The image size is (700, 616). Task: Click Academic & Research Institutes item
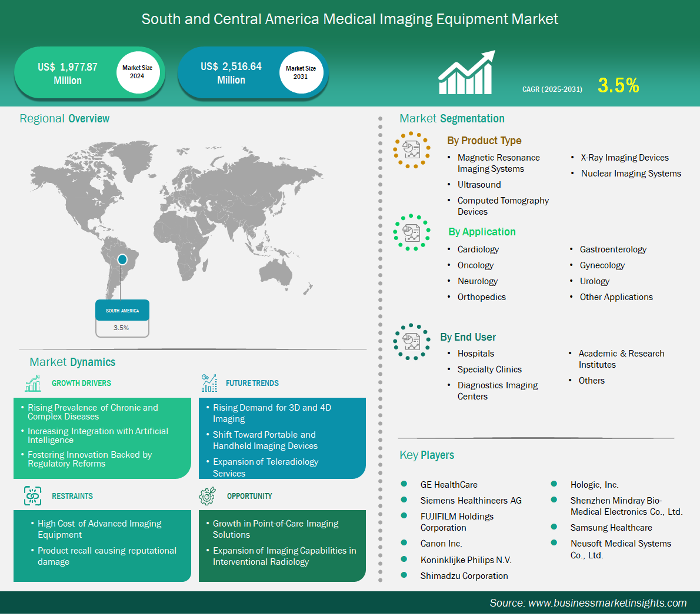621,359
